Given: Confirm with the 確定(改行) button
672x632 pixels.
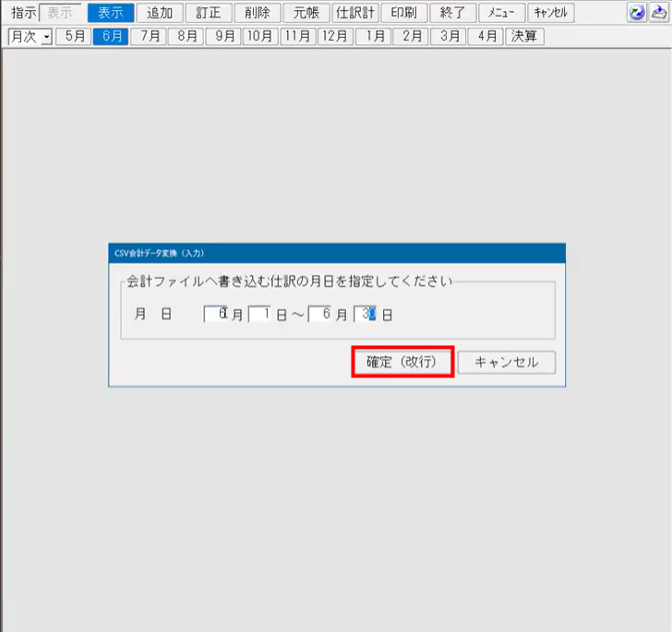Looking at the screenshot, I should click(x=402, y=362).
